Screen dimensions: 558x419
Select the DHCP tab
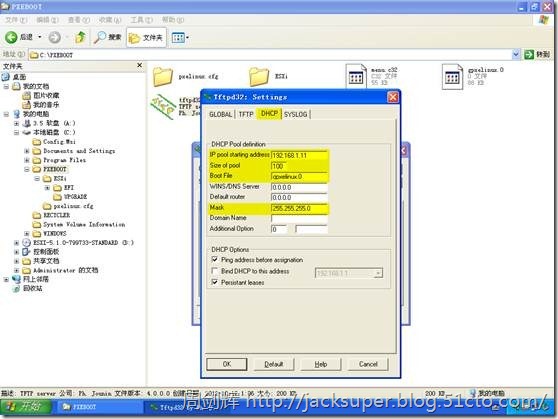coord(269,114)
